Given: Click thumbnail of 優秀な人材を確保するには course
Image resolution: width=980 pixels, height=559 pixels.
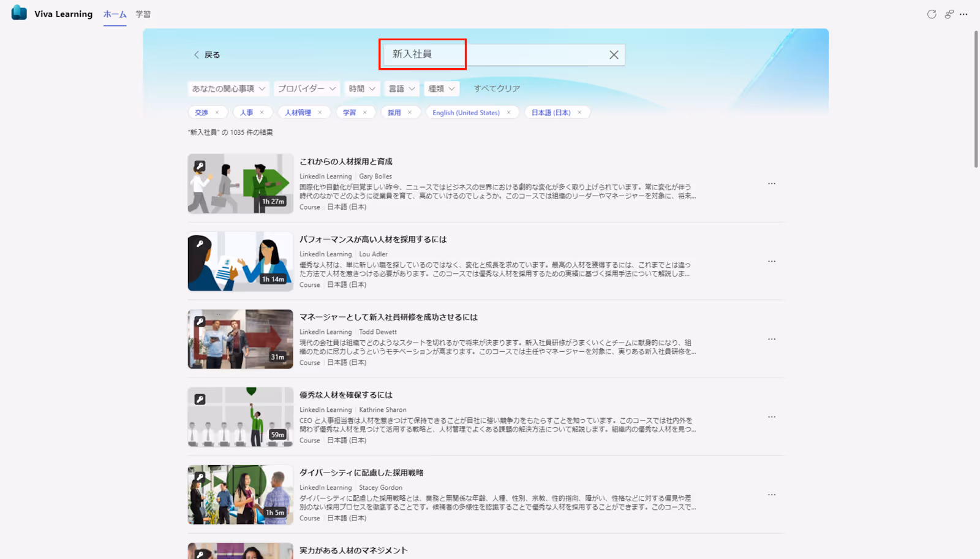Looking at the screenshot, I should click(240, 417).
